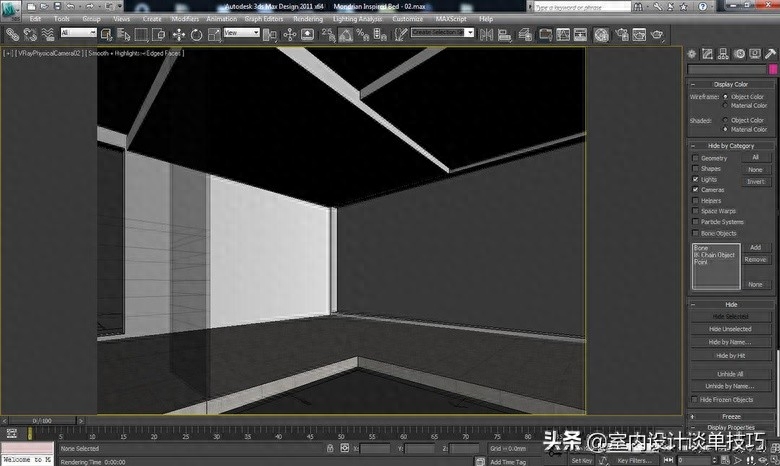780x466 pixels.
Task: Check the Shapes hide category box
Action: (695, 169)
